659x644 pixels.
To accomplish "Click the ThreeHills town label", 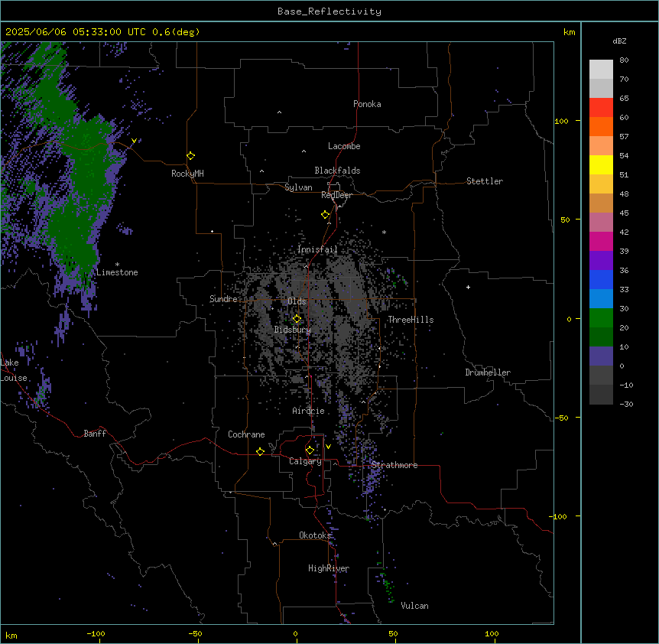I will [411, 320].
